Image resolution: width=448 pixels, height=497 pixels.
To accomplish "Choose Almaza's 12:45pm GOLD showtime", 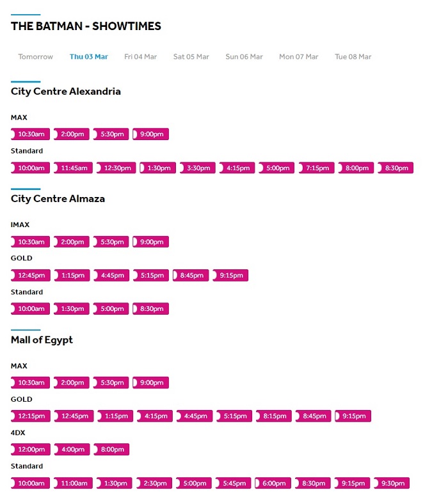I will [x=31, y=276].
